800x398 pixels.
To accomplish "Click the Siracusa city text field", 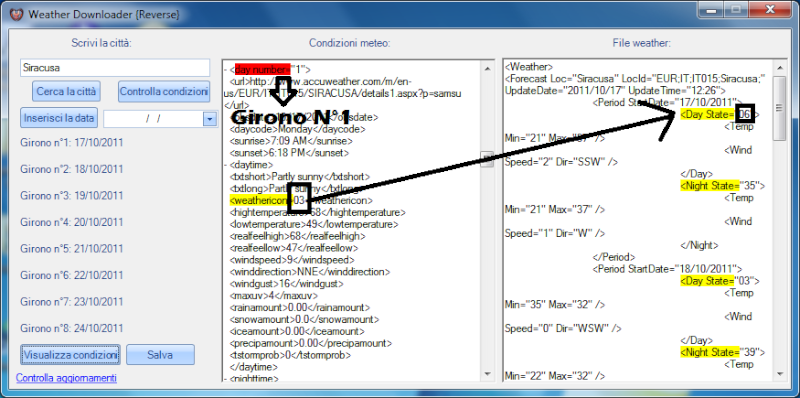I will (115, 67).
